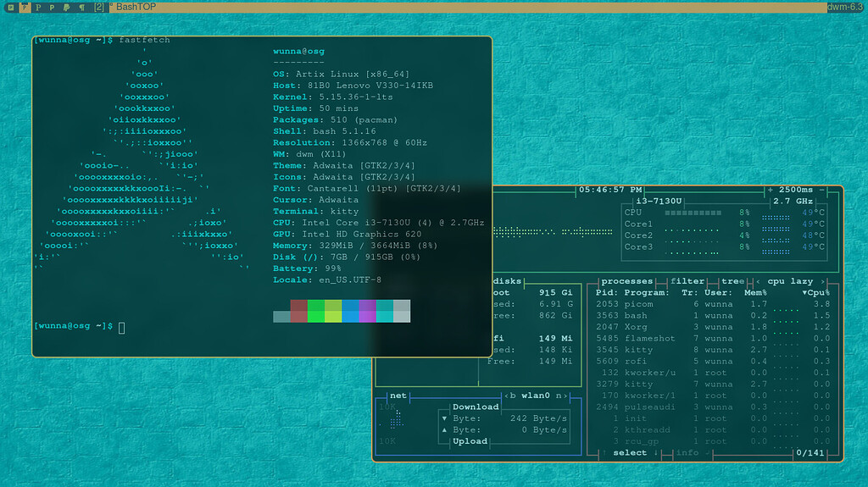This screenshot has height=487, width=868.
Task: Click the BashTOP window title in bar
Action: pyautogui.click(x=139, y=7)
